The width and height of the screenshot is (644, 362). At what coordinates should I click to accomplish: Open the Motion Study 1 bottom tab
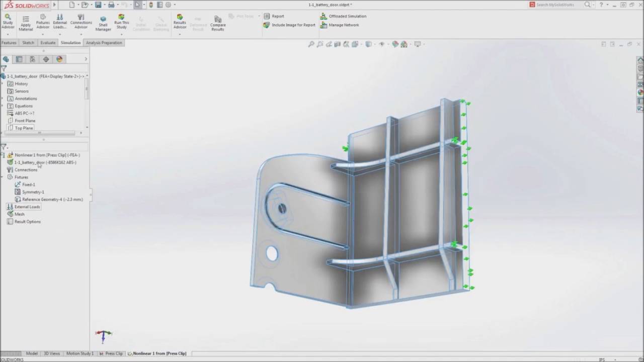point(79,353)
